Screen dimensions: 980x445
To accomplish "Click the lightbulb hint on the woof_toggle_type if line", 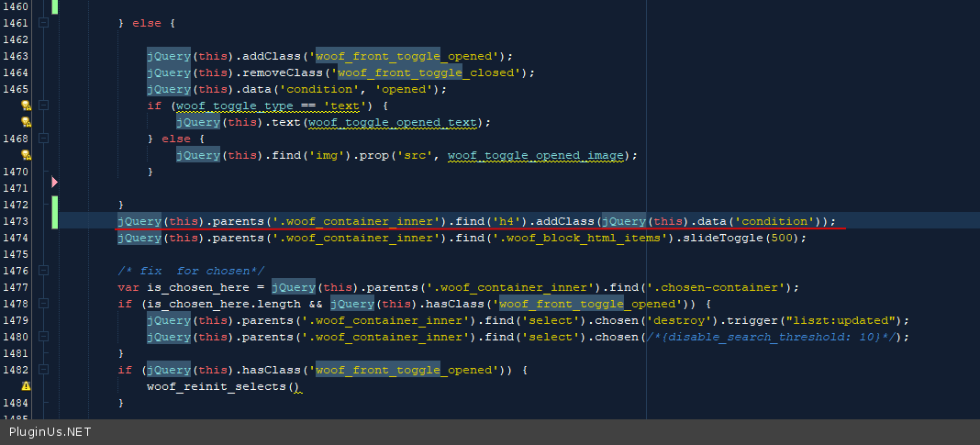I will 26,106.
